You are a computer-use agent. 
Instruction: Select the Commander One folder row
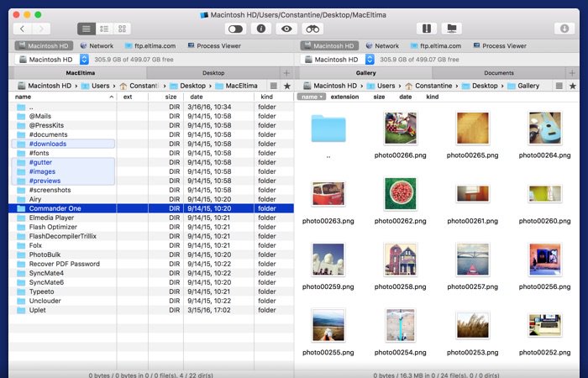coord(151,208)
